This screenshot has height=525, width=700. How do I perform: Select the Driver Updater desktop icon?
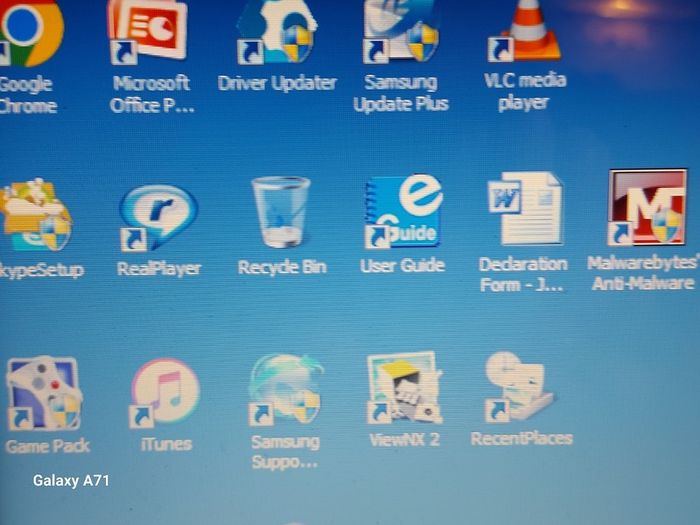pyautogui.click(x=276, y=31)
